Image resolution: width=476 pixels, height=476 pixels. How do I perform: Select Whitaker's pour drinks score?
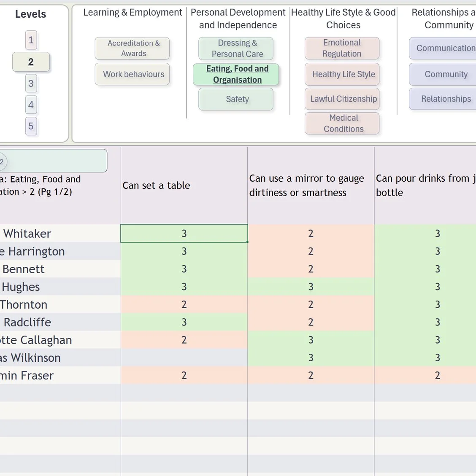[425, 234]
